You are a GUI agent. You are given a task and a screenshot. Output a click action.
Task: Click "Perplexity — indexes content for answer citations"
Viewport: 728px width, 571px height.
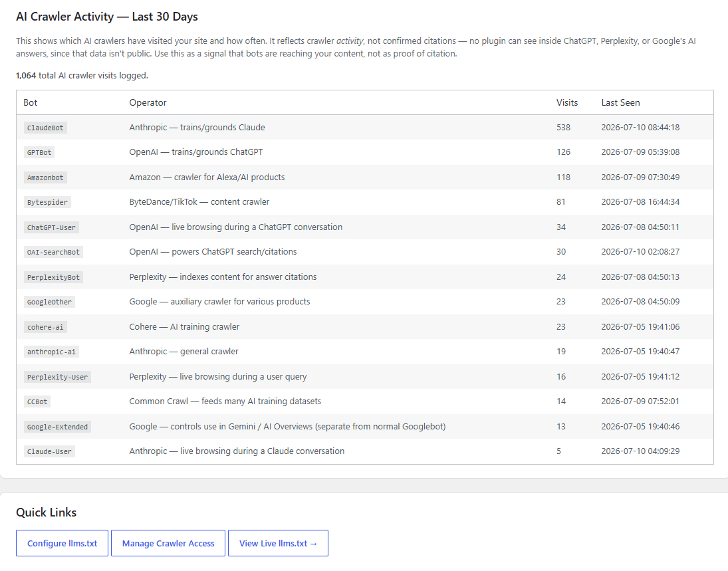(x=223, y=277)
